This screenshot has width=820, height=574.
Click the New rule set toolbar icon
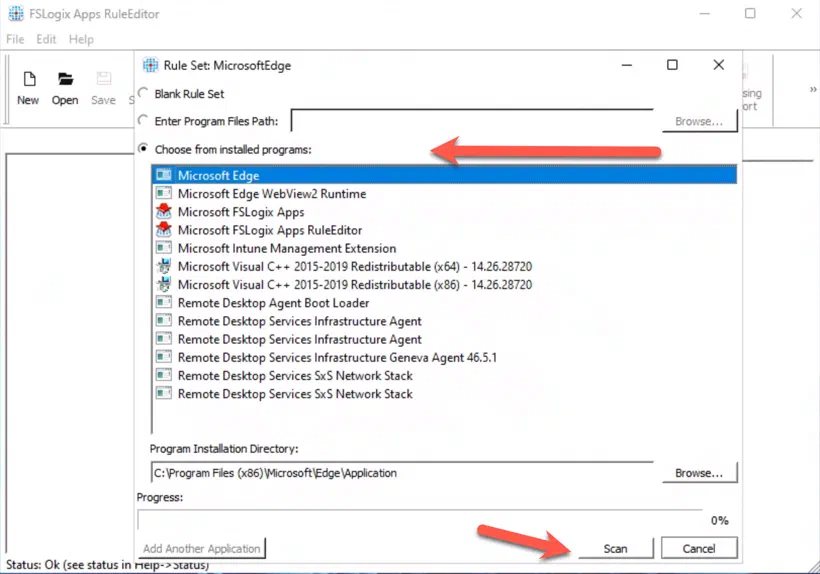[29, 79]
